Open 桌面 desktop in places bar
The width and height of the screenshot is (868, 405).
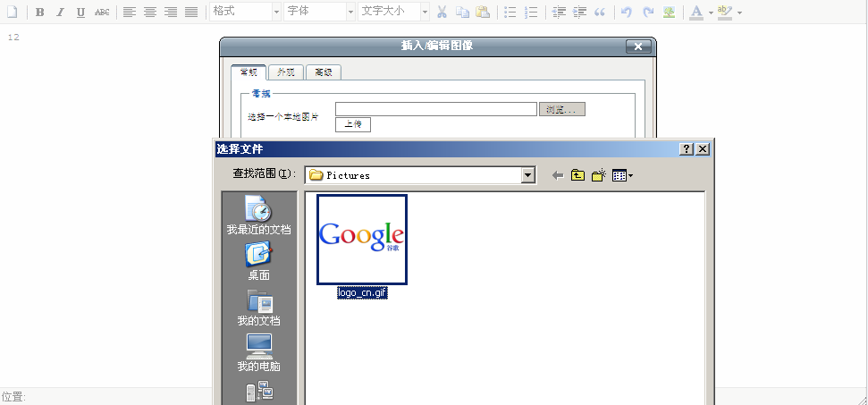pyautogui.click(x=258, y=260)
